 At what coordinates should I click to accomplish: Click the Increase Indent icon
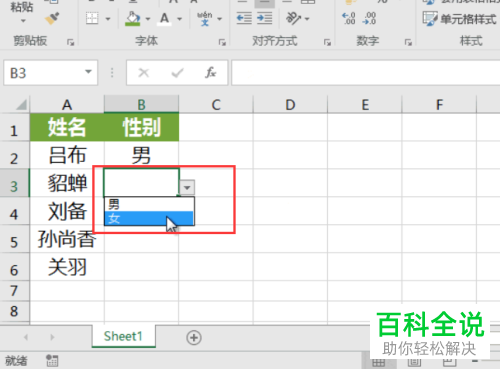pyautogui.click(x=264, y=18)
